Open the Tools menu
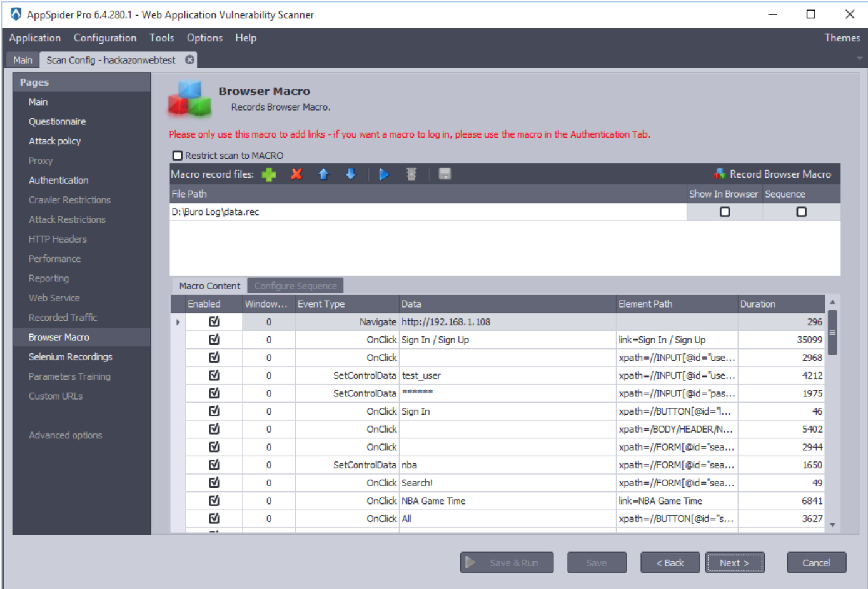Viewport: 868px width, 589px height. 161,38
